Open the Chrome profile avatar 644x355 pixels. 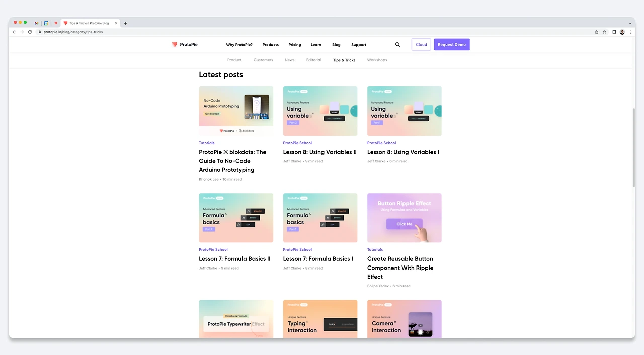622,32
